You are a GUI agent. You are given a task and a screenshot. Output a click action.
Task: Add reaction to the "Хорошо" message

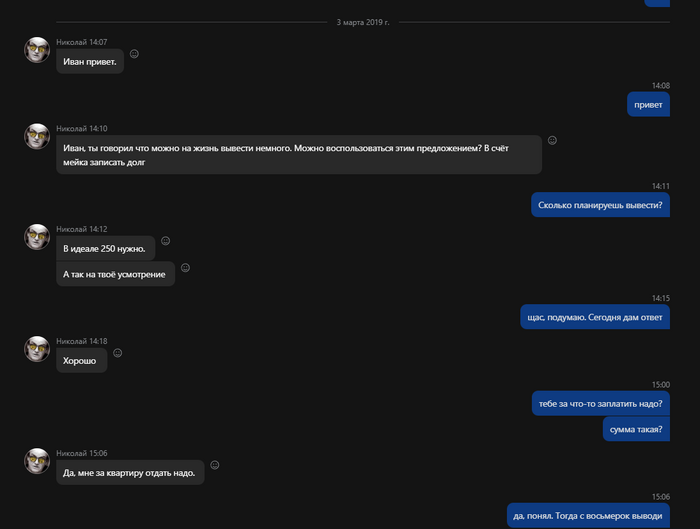tap(117, 353)
